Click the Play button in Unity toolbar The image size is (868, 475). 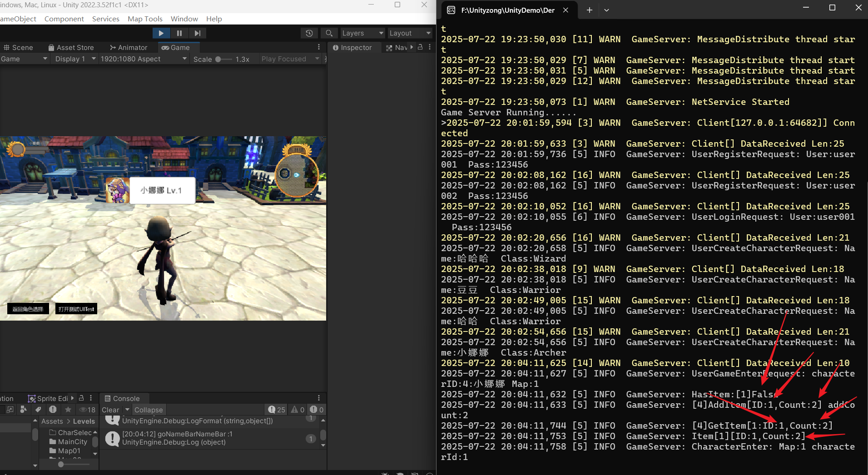click(161, 33)
